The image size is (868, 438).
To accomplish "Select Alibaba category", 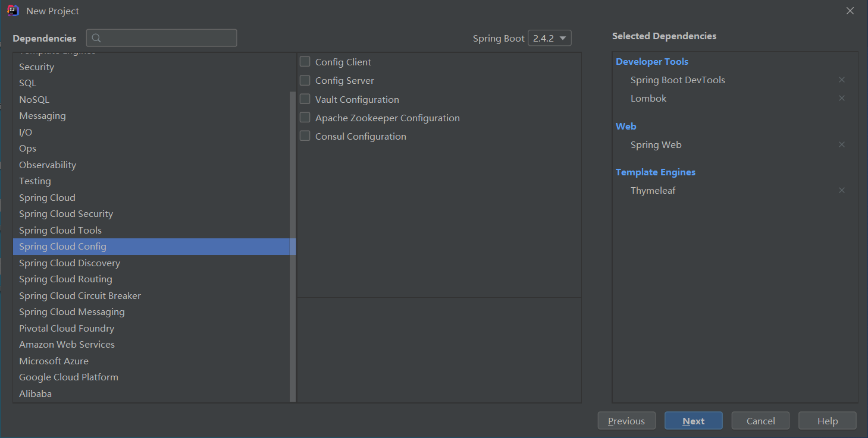I will (151, 394).
